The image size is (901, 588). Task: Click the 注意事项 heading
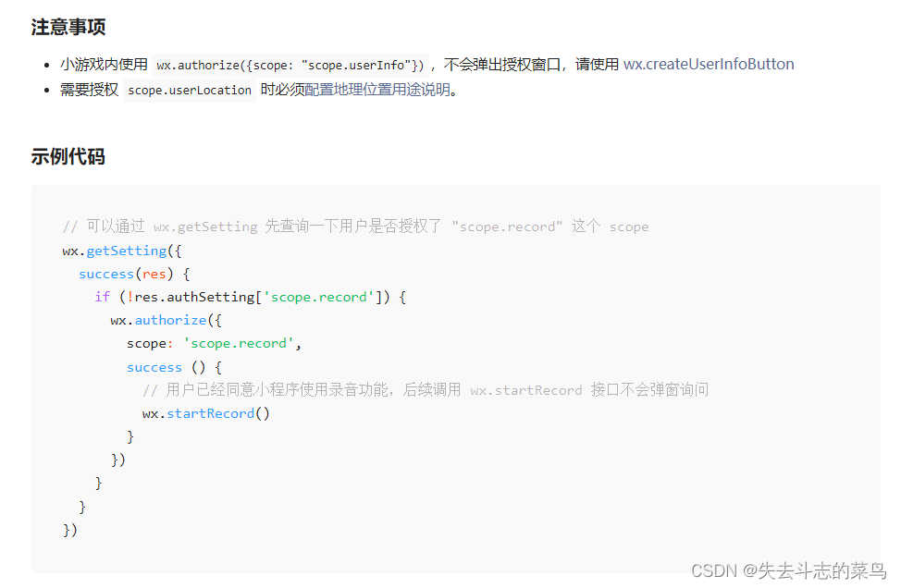click(x=68, y=27)
